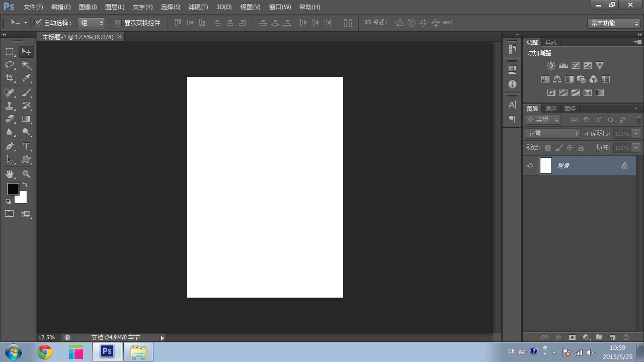Select the Horizontal Type tool

[x=26, y=146]
